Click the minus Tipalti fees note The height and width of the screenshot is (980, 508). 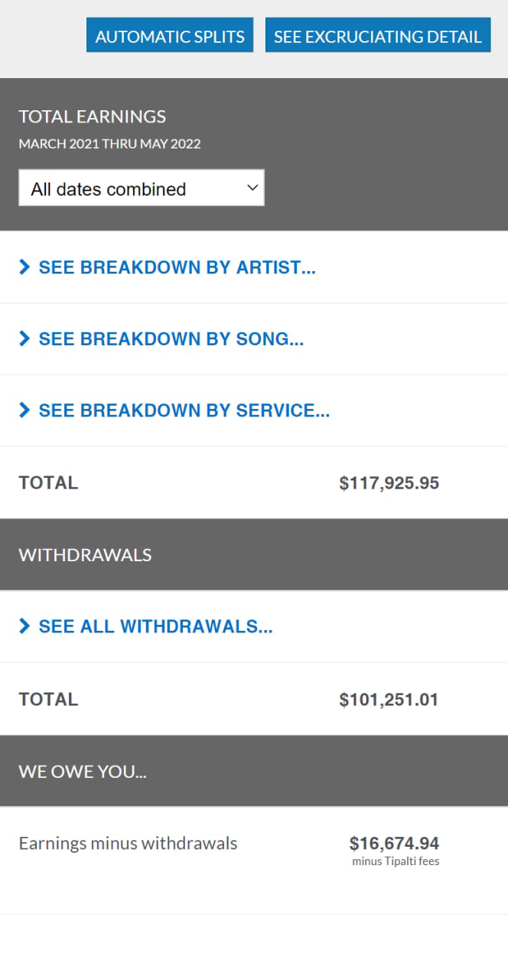coord(396,861)
